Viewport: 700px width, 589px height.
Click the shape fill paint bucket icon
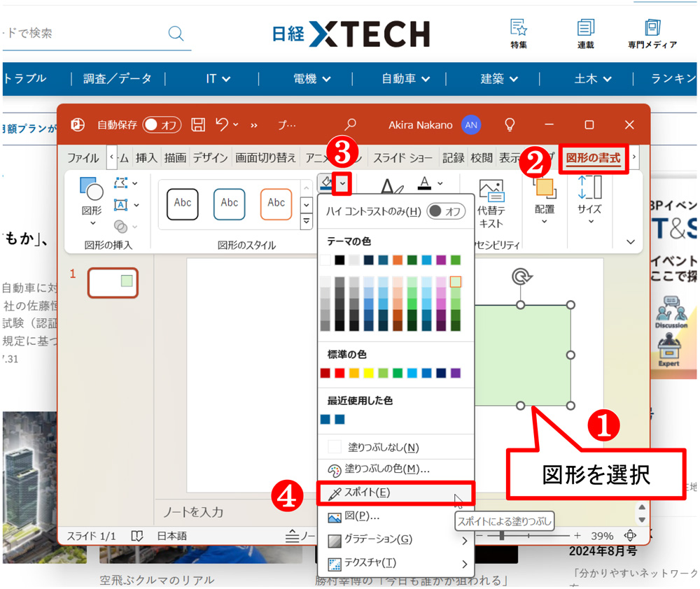326,183
